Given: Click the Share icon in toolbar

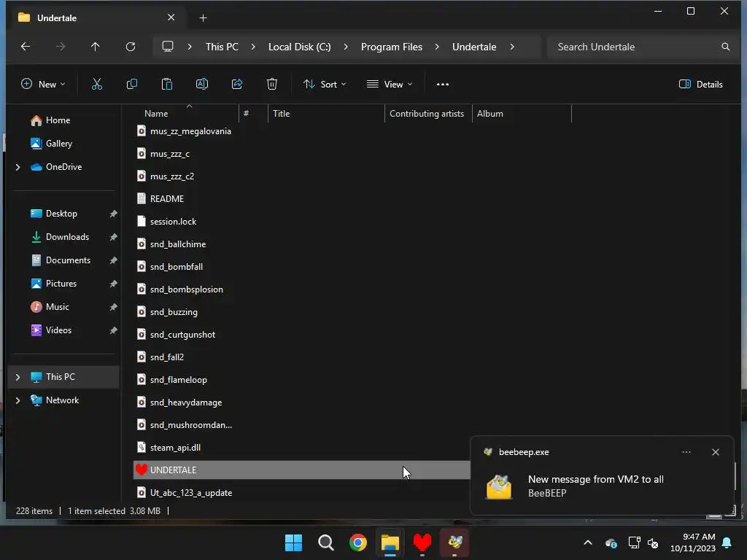Looking at the screenshot, I should (x=237, y=85).
